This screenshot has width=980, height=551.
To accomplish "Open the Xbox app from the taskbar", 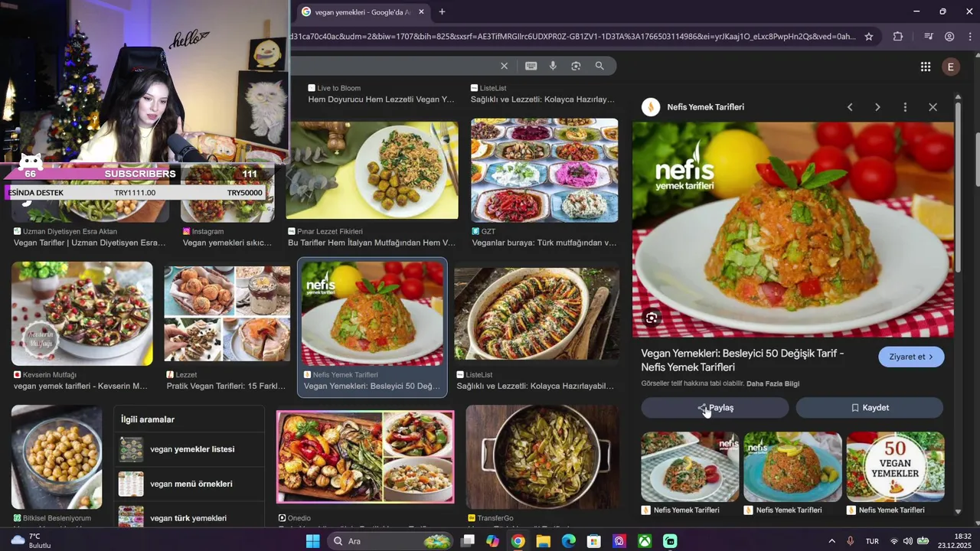I will (x=645, y=541).
